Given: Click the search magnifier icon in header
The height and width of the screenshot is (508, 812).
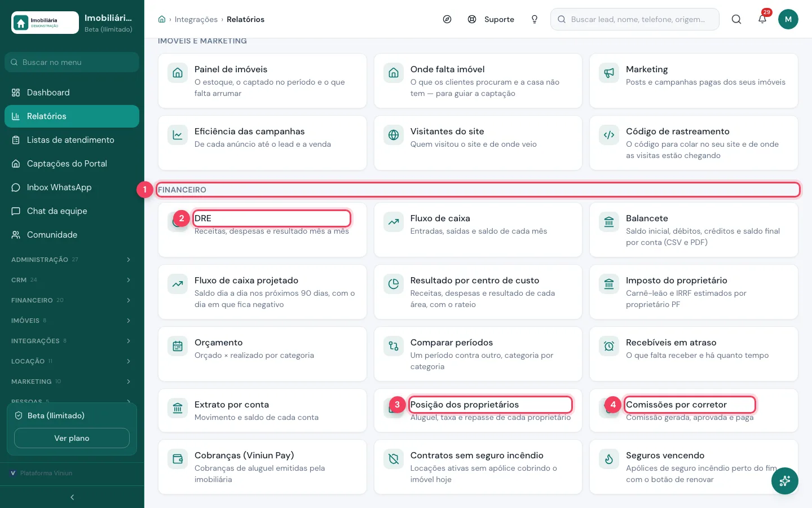Looking at the screenshot, I should pyautogui.click(x=736, y=19).
